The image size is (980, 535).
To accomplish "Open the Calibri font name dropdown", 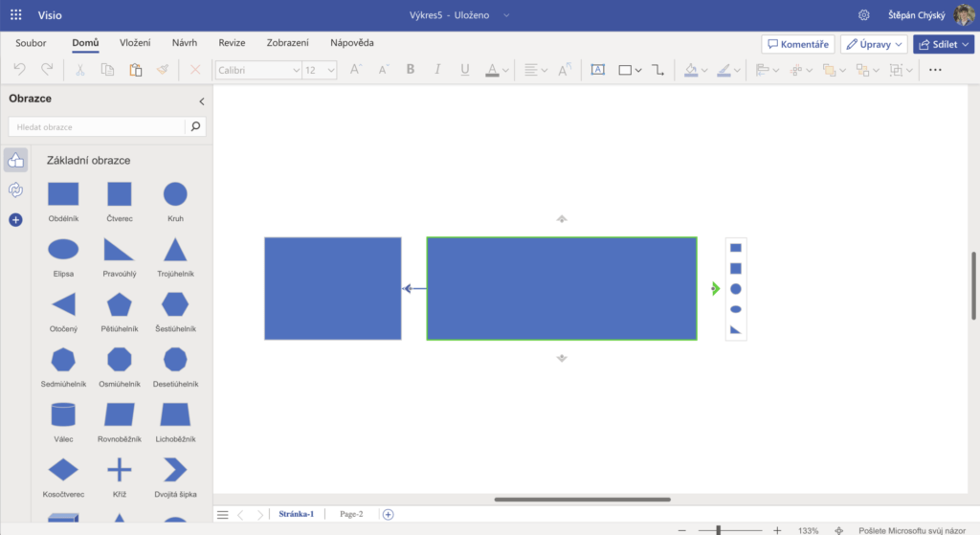I will (x=257, y=70).
